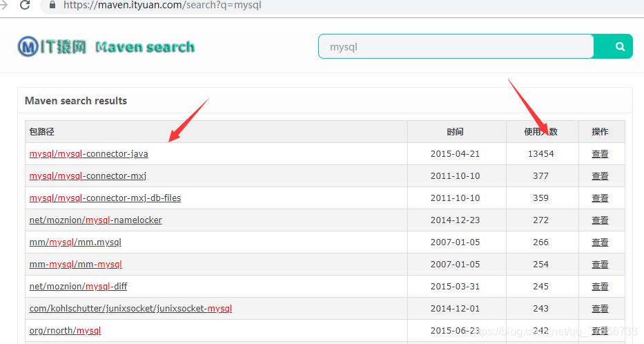644x344 pixels.
Task: Click usage count 272
Action: pos(541,220)
